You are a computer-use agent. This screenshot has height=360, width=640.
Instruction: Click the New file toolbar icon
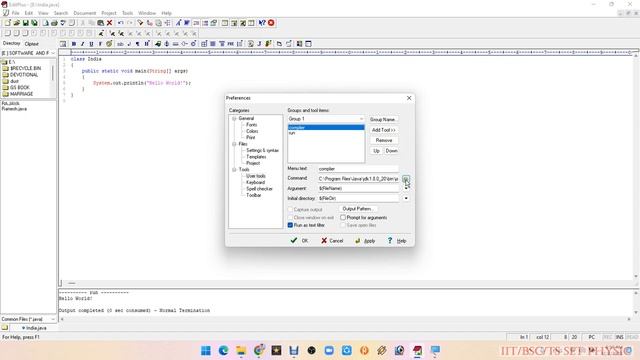tap(7, 23)
